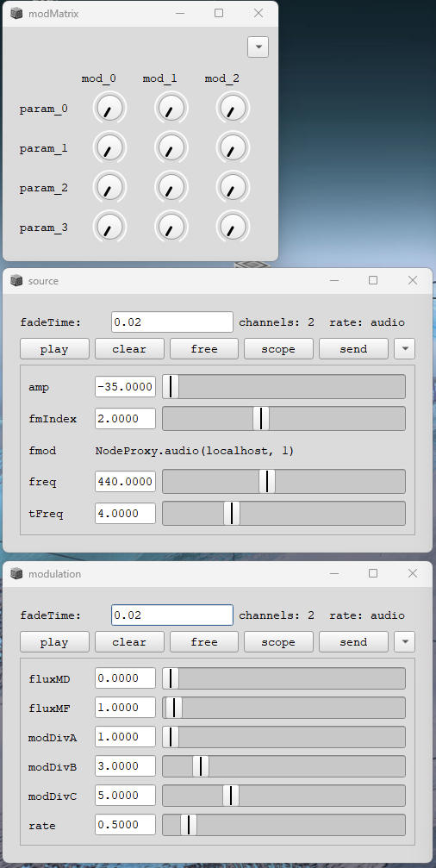The height and width of the screenshot is (868, 436).
Task: Click the param_3 mod_2 knob
Action: (x=233, y=227)
